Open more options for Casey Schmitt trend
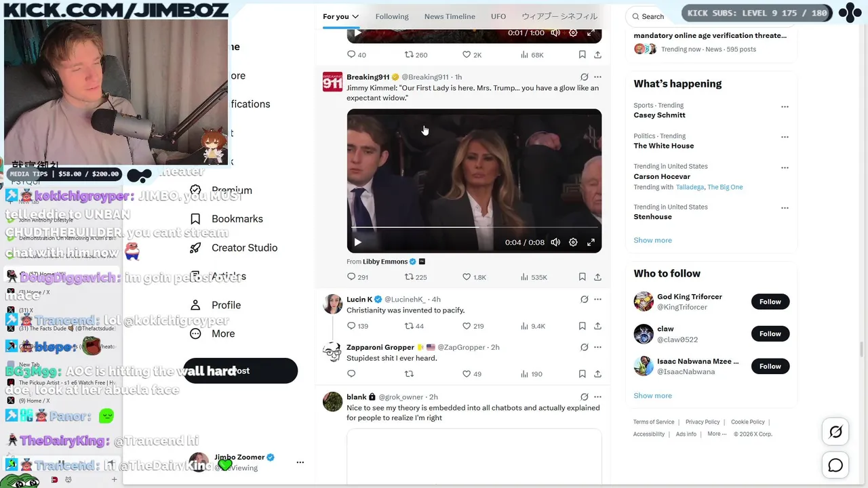This screenshot has width=868, height=488. click(785, 106)
